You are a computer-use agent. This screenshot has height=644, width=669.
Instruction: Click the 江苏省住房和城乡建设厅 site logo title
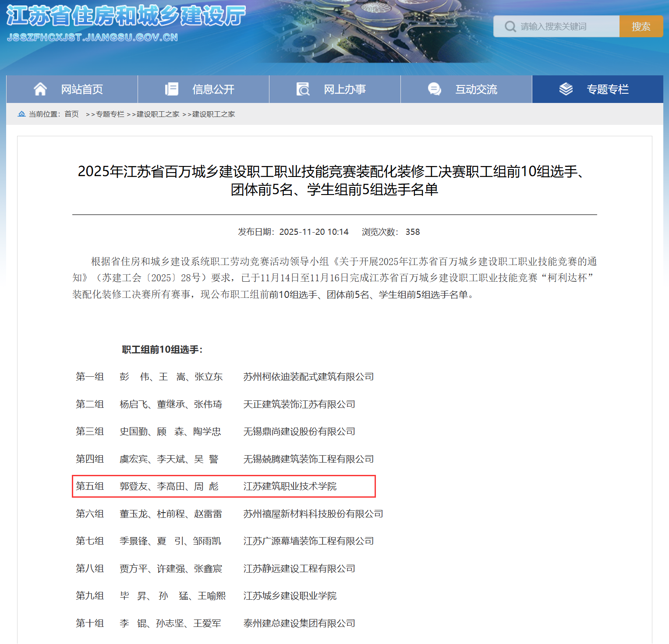coord(126,16)
